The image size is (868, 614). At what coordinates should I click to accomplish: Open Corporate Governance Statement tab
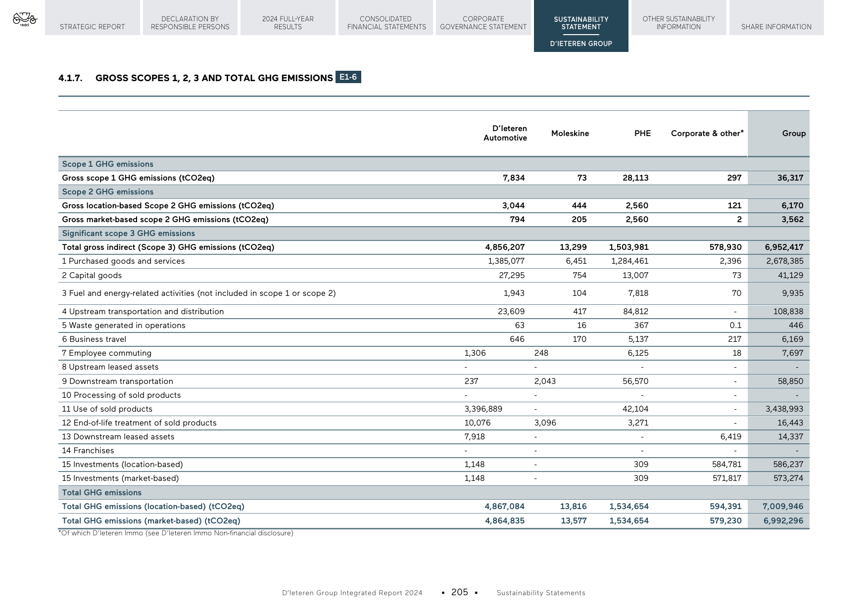click(483, 18)
